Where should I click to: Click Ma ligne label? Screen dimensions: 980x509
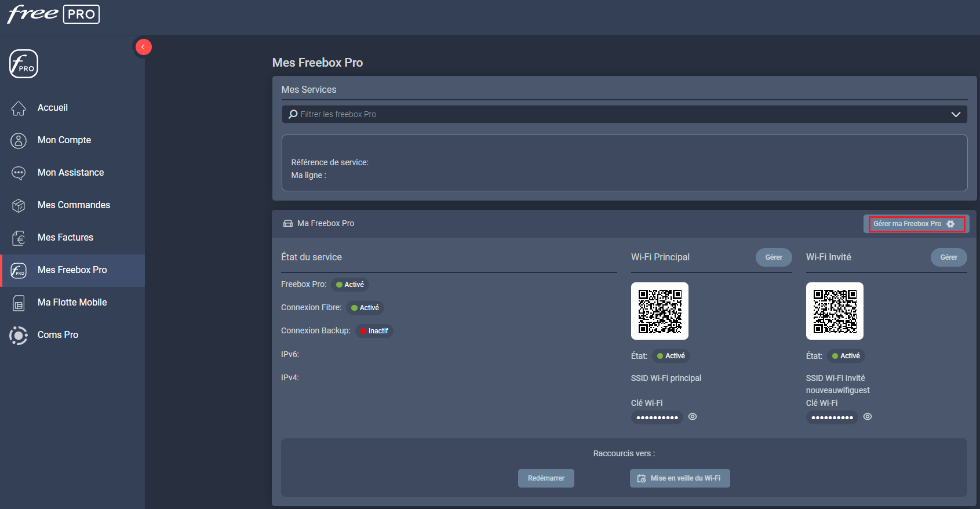309,176
